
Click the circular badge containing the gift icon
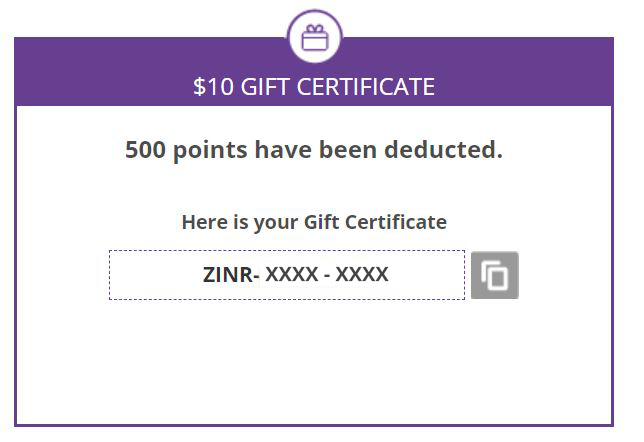(x=315, y=37)
